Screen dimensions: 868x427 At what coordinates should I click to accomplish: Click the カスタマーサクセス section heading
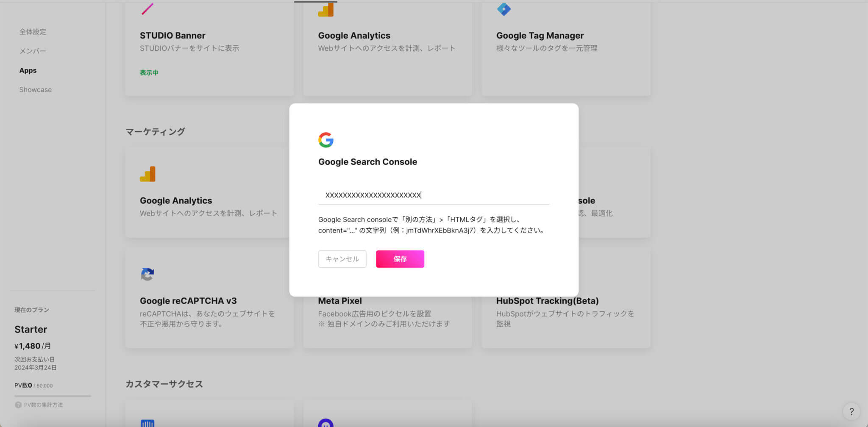[x=164, y=384]
